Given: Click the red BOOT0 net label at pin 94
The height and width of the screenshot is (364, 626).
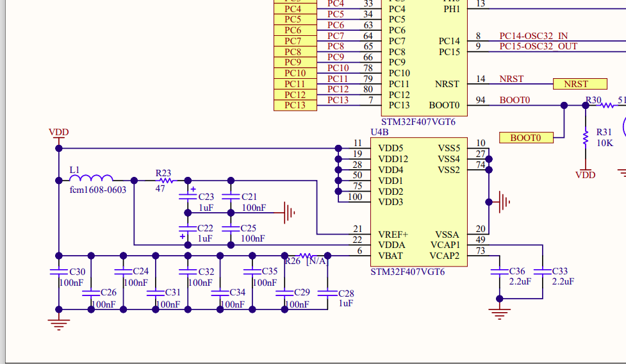Looking at the screenshot, I should click(515, 100).
